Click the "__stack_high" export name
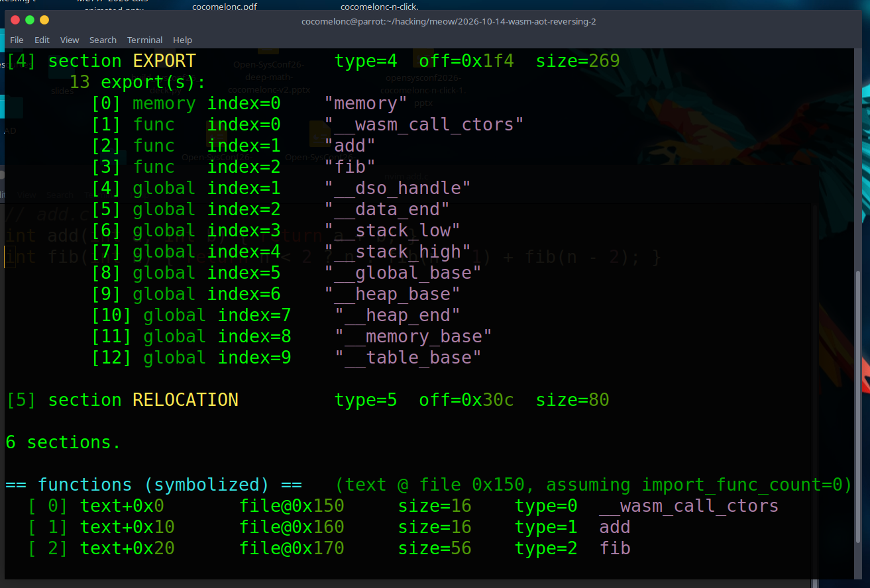Image resolution: width=870 pixels, height=588 pixels. [x=398, y=252]
